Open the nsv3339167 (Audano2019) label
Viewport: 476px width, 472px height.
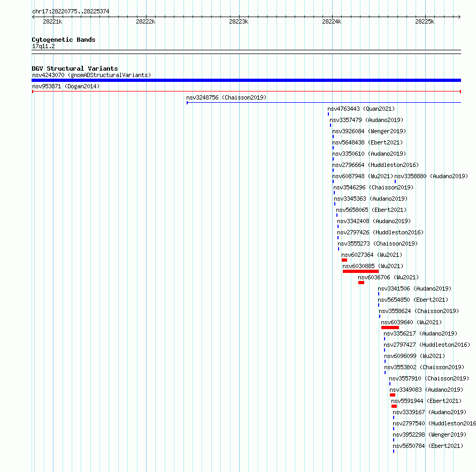tap(429, 412)
